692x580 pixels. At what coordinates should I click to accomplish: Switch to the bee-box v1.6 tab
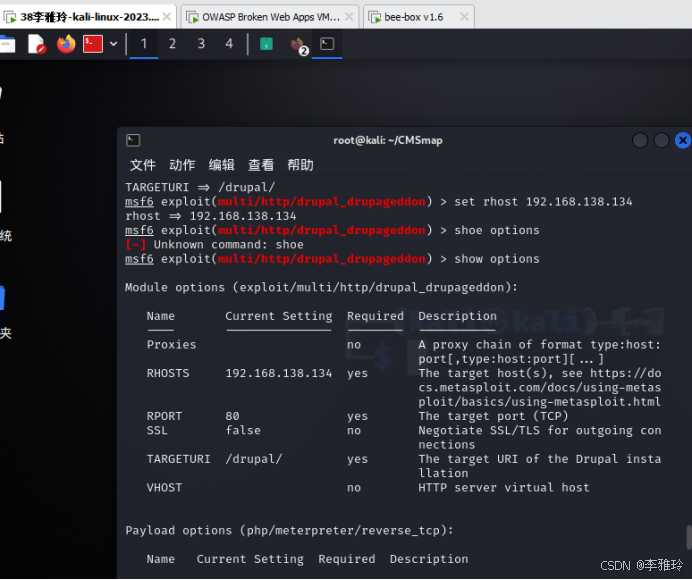[x=418, y=17]
